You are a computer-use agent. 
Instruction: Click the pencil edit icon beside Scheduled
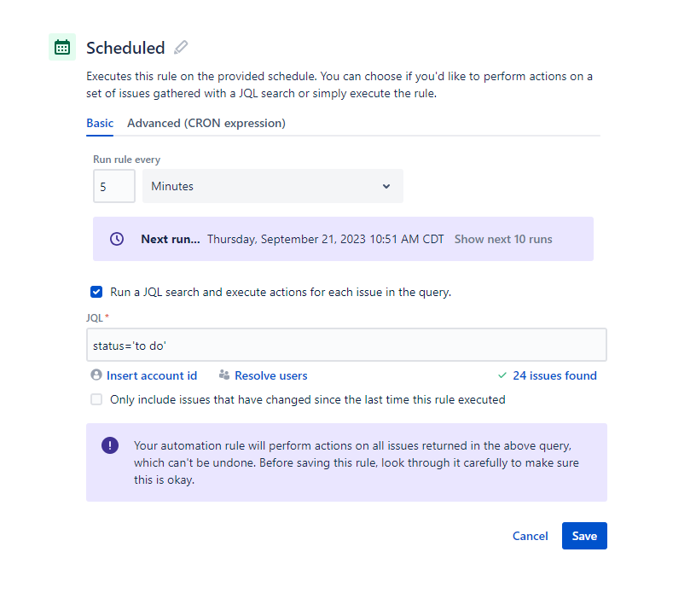click(x=181, y=47)
